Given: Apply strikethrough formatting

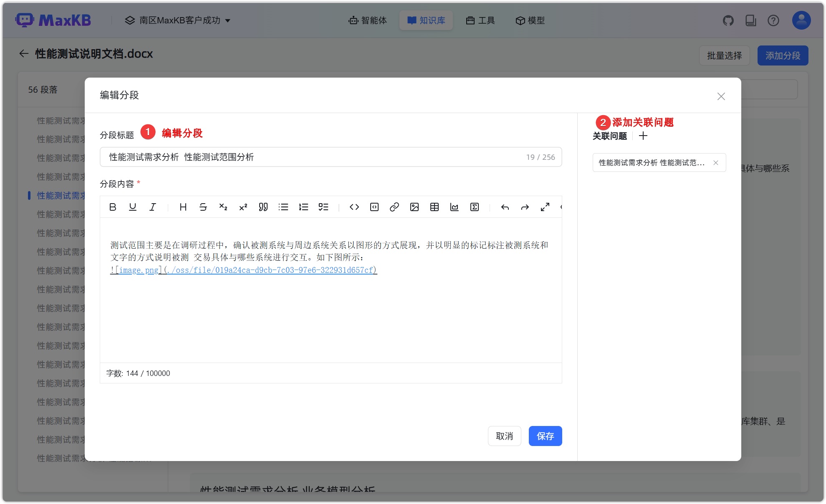Looking at the screenshot, I should (203, 207).
